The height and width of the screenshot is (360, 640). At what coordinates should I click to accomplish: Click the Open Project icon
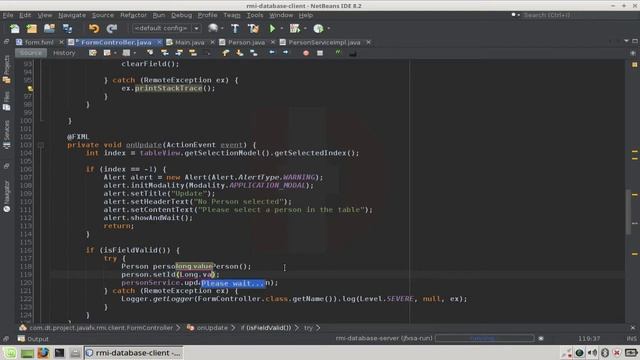(49, 28)
